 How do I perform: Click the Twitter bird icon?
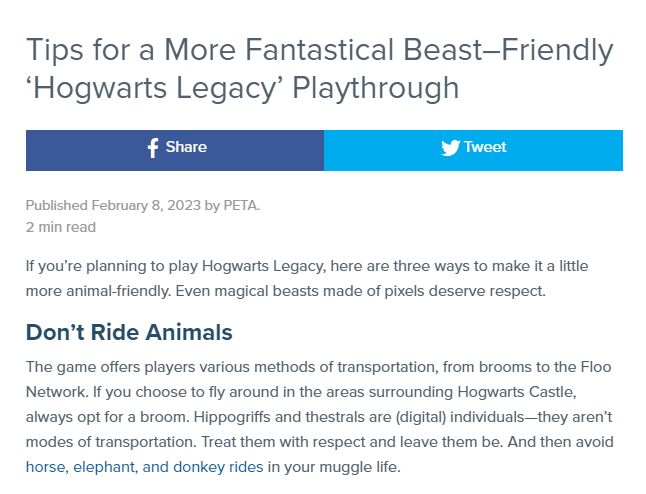click(450, 148)
